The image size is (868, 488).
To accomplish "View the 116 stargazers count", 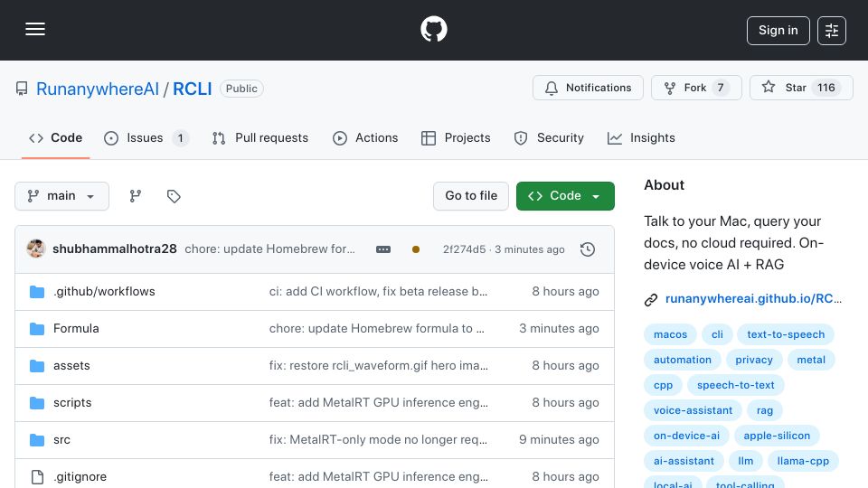I will point(826,88).
